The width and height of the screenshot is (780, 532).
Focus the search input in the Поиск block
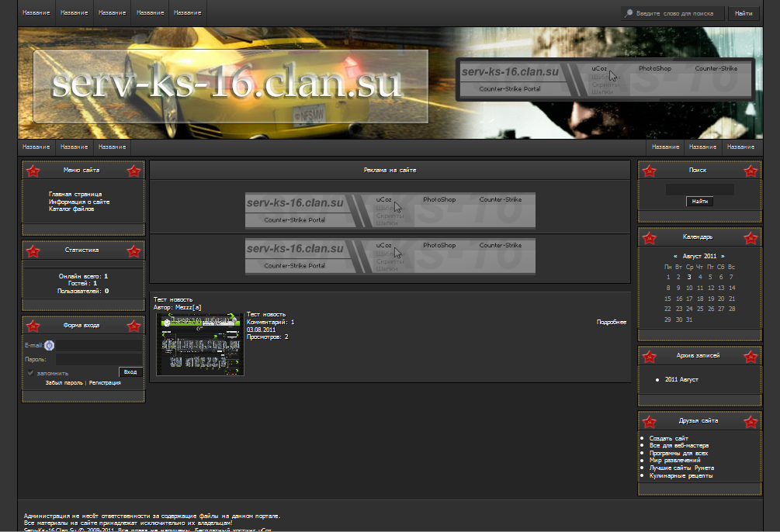coord(699,189)
